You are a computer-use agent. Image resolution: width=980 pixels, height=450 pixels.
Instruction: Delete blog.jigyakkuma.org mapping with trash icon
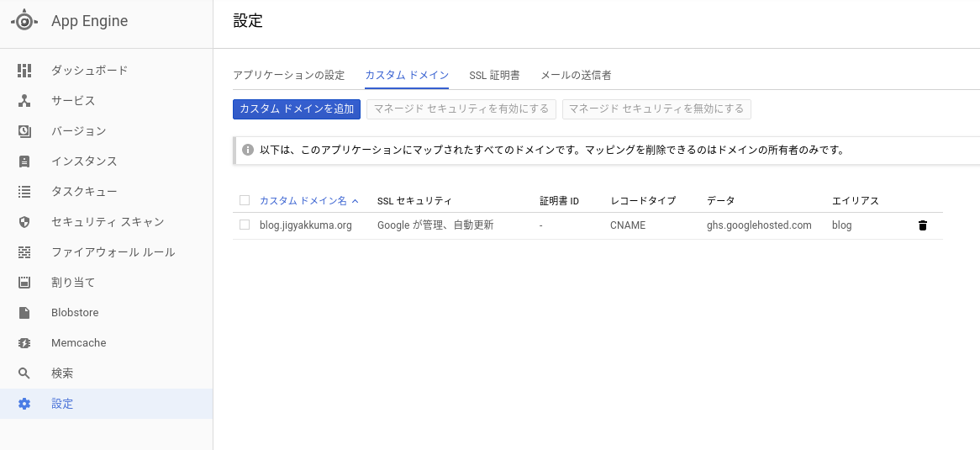[922, 225]
